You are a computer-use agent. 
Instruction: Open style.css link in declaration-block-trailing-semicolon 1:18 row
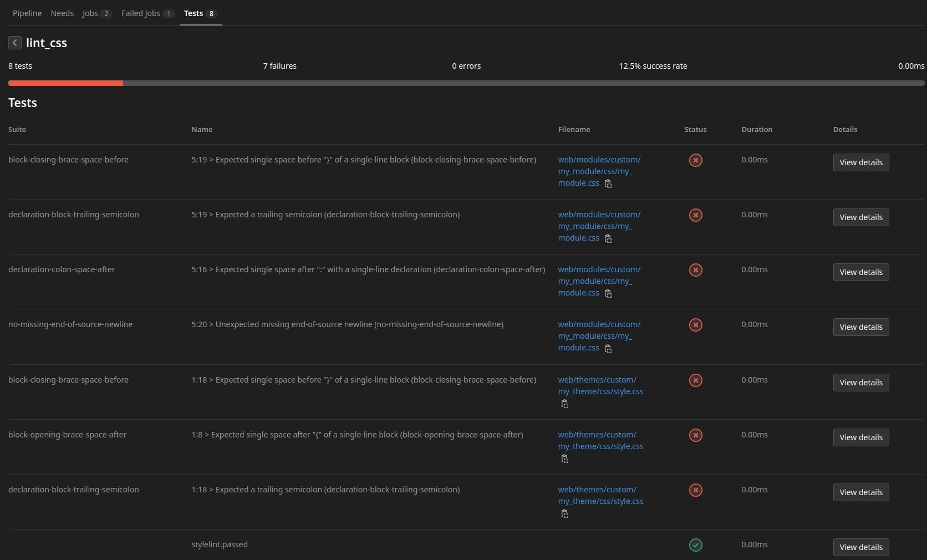pos(600,496)
